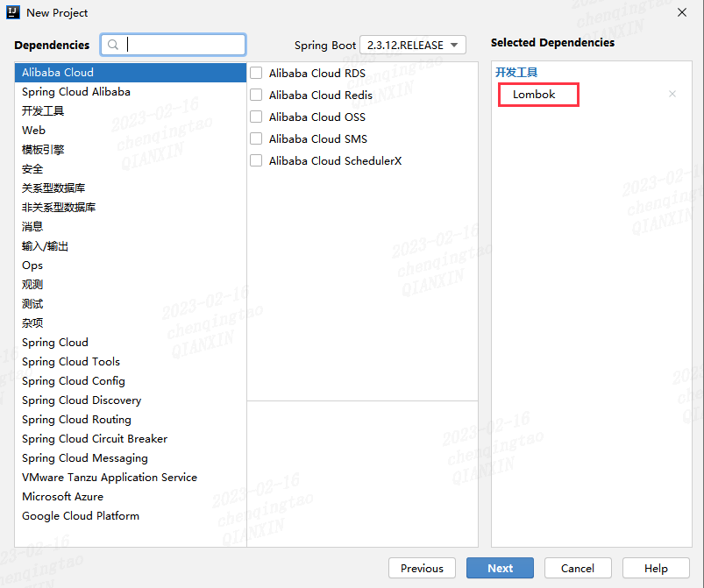Click the Previous button
This screenshot has width=704, height=588.
click(x=422, y=568)
